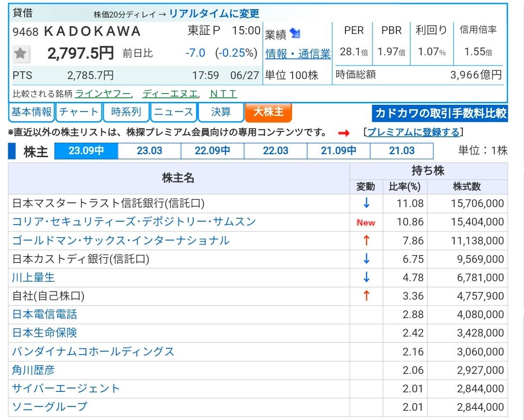The image size is (524, 420).
Task: Click the share count 11,138,000
Action: [477, 241]
